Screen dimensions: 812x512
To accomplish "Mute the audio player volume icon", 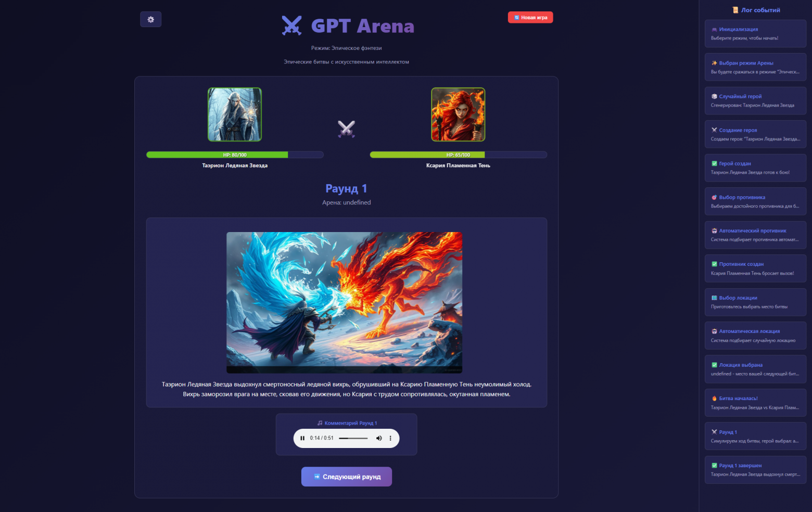I will click(x=379, y=438).
